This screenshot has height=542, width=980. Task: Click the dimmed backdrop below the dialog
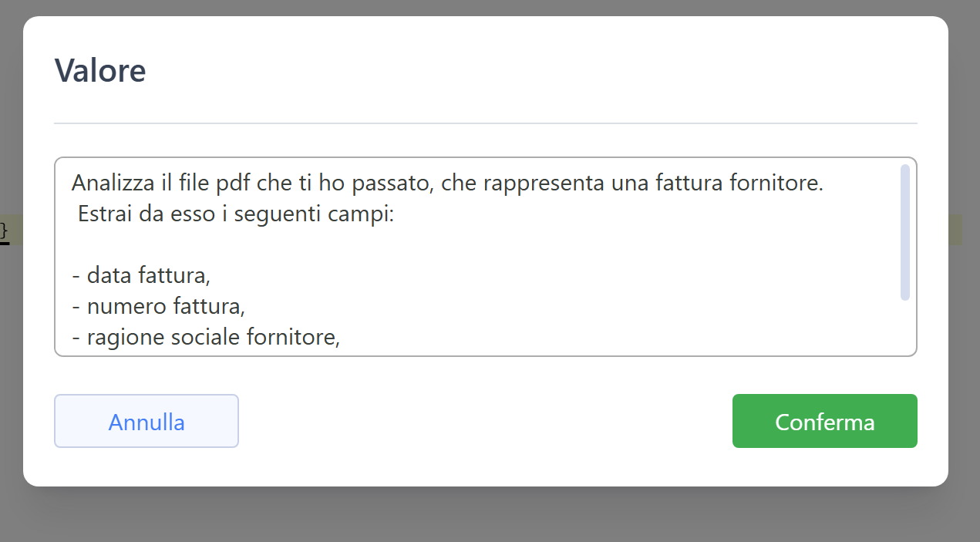click(x=490, y=515)
